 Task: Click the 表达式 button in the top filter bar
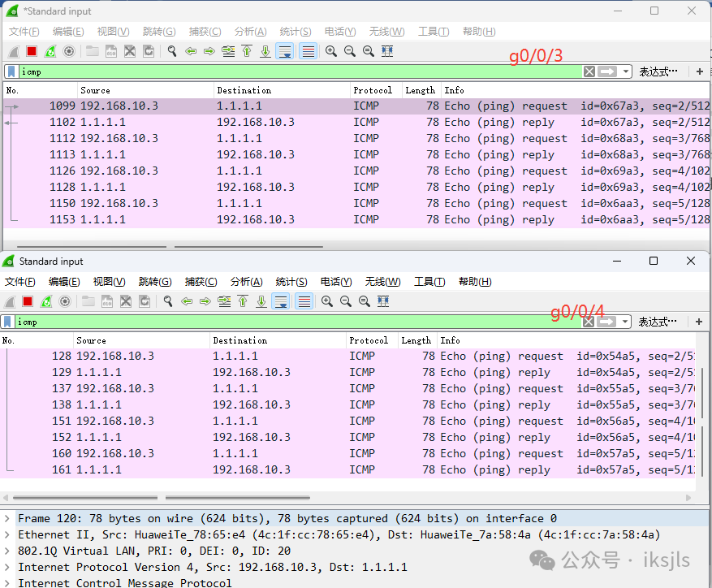[x=658, y=71]
